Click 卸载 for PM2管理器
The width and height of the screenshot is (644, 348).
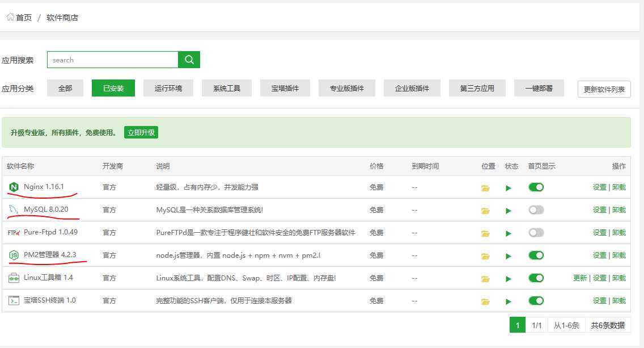point(619,255)
